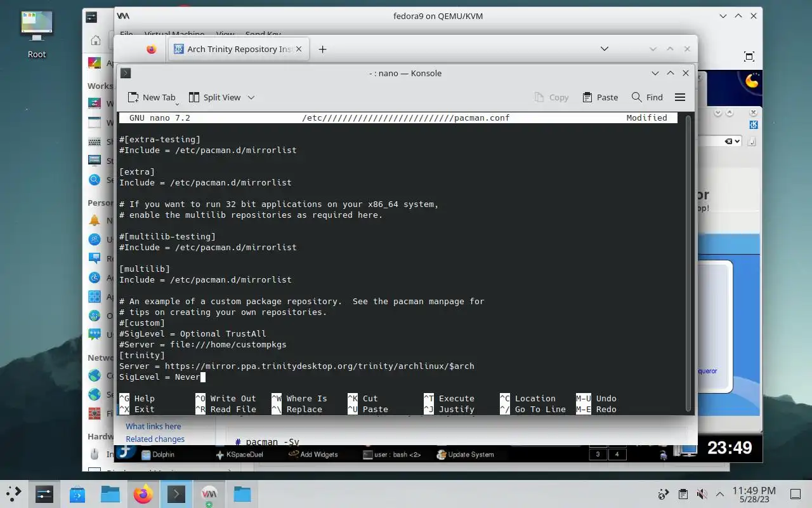Image resolution: width=812 pixels, height=508 pixels.
Task: Open the Firefox list all tabs chevron
Action: 605,49
